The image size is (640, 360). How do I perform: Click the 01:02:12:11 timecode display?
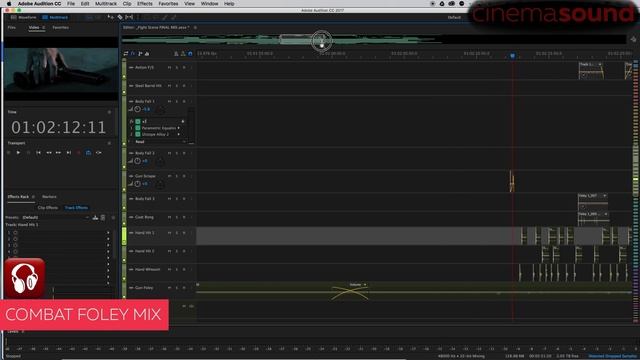point(59,128)
